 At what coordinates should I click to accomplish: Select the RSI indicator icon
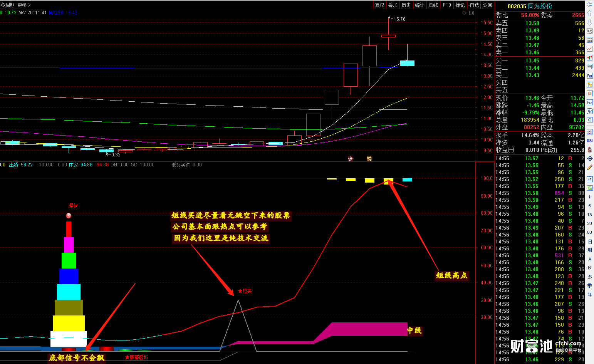(589, 141)
